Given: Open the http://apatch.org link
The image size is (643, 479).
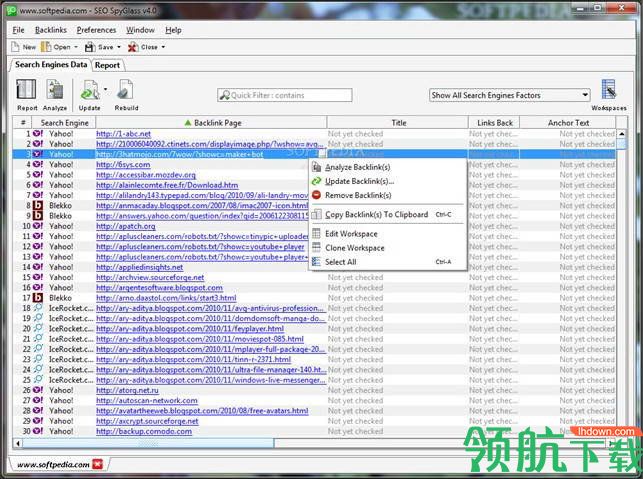Looking at the screenshot, I should coord(125,226).
